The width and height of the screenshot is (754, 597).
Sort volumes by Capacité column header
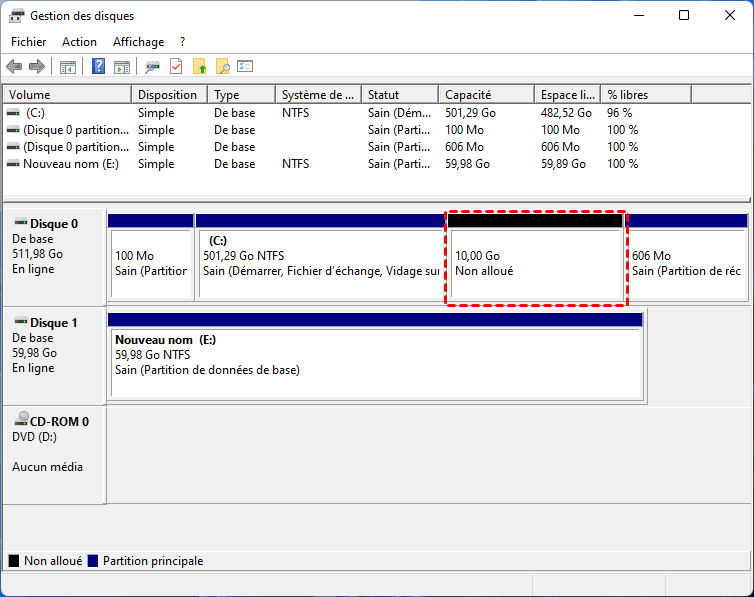[485, 95]
